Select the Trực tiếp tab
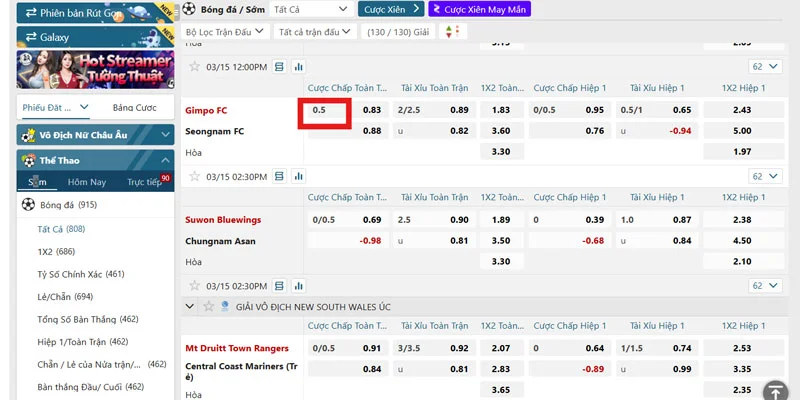Viewport: 800px width, 400px height. pyautogui.click(x=144, y=182)
